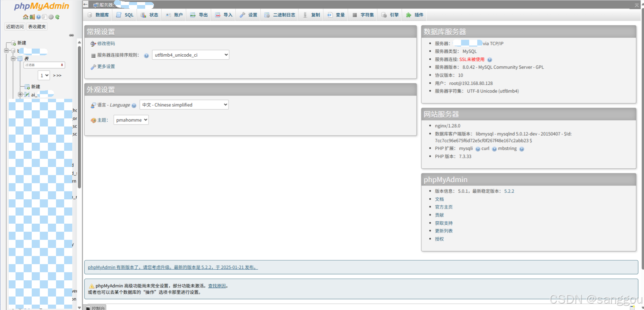Click the 主题 theme palette icon
Image resolution: width=644 pixels, height=310 pixels.
[x=93, y=120]
